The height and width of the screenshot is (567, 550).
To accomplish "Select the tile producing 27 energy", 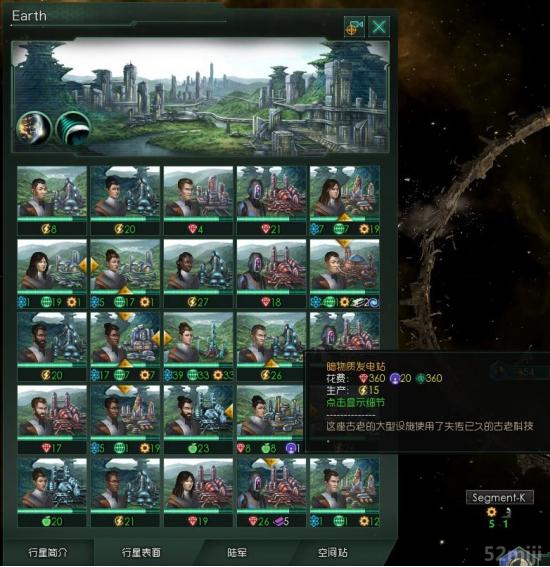I will 198,274.
